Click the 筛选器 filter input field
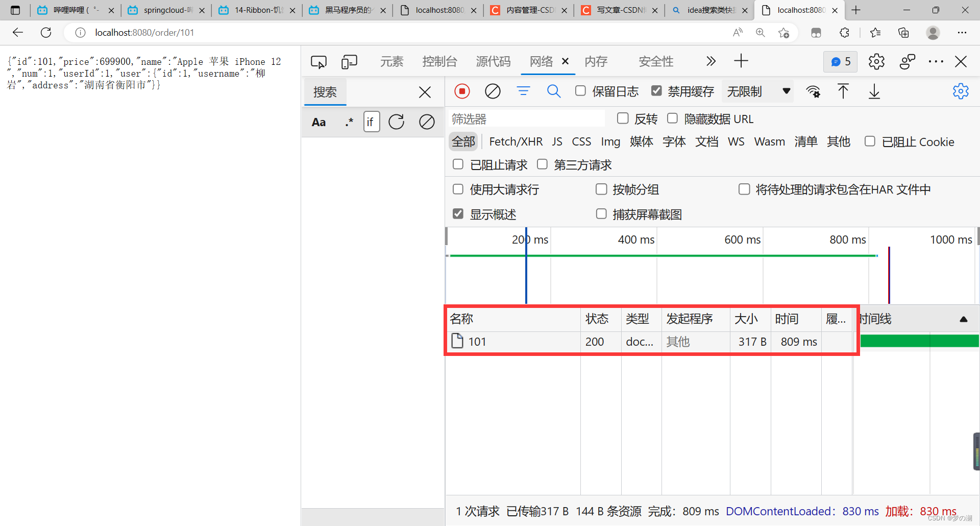This screenshot has width=980, height=526. [527, 119]
